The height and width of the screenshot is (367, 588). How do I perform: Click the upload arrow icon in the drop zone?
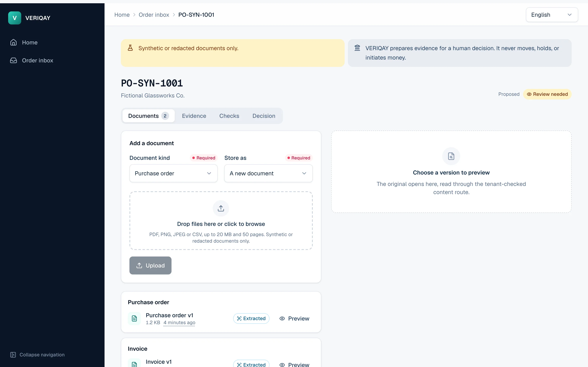221,208
